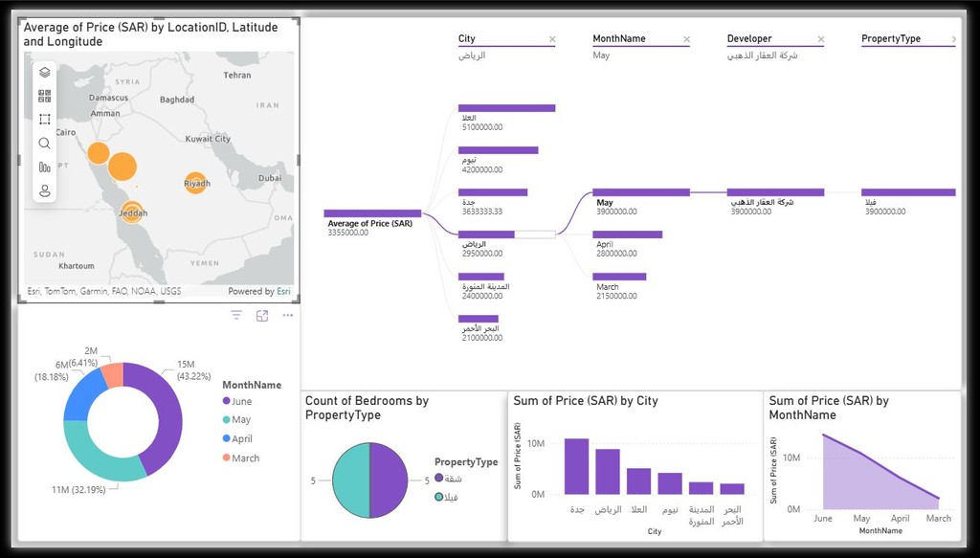980x558 pixels.
Task: Remove the Developer level from decomposition tree
Action: [x=820, y=39]
